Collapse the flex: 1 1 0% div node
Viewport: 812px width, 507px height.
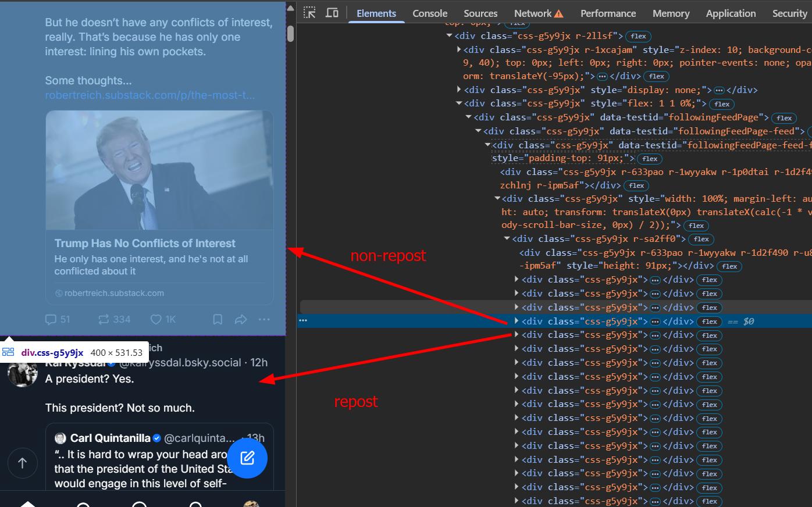point(459,103)
